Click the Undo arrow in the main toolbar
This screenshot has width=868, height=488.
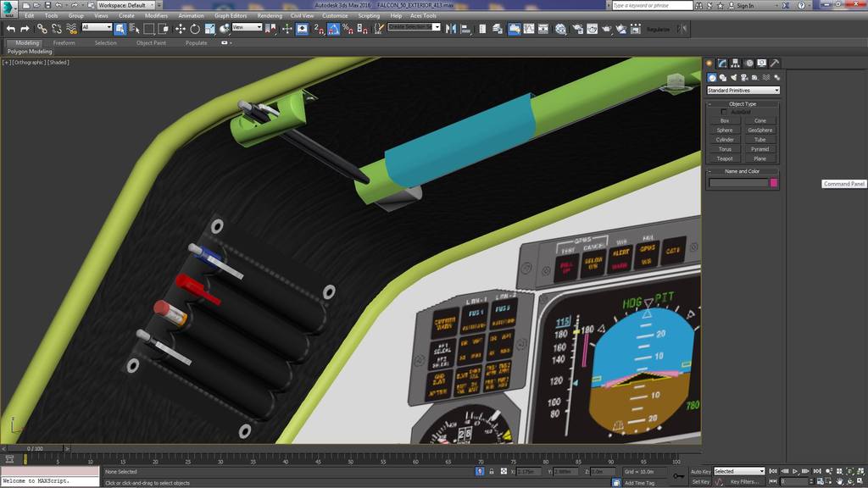(x=11, y=29)
